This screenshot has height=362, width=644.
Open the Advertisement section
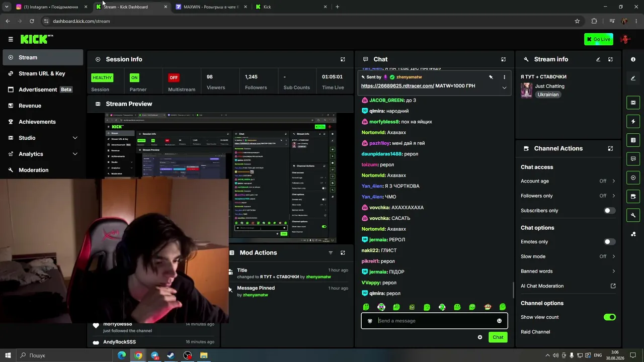[x=43, y=89]
